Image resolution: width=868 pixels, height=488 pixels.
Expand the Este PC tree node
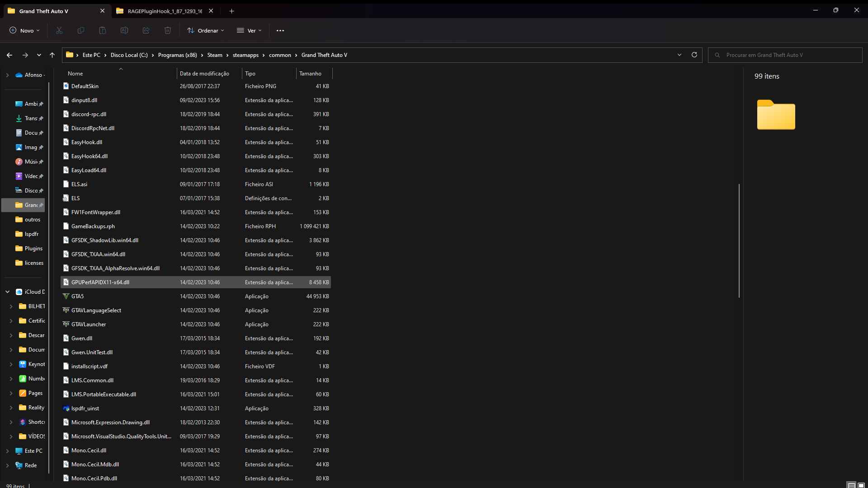pyautogui.click(x=7, y=451)
